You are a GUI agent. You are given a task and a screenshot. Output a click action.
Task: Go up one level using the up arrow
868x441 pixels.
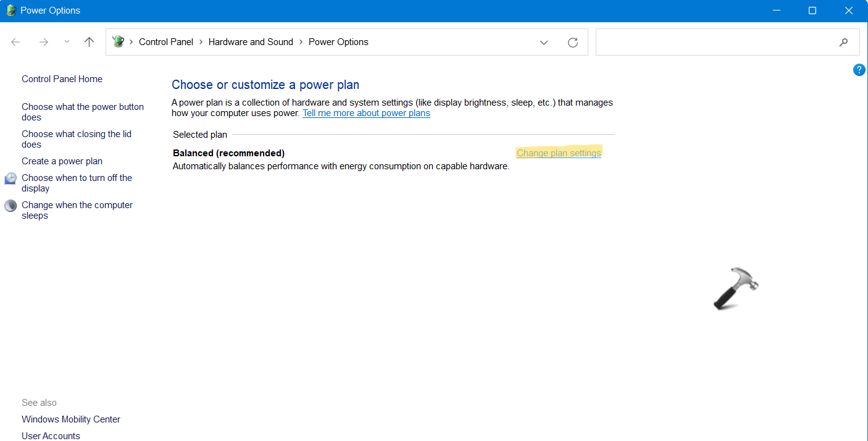tap(89, 41)
